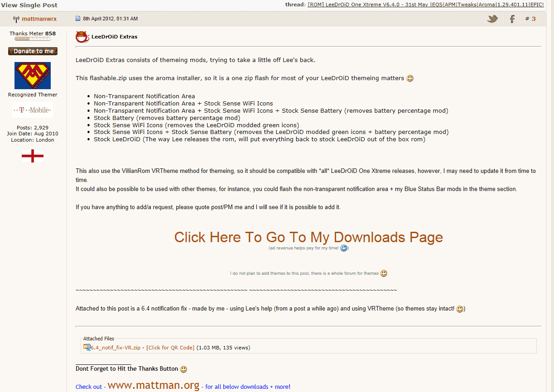Click the England flag icon
554x392 pixels.
point(33,157)
